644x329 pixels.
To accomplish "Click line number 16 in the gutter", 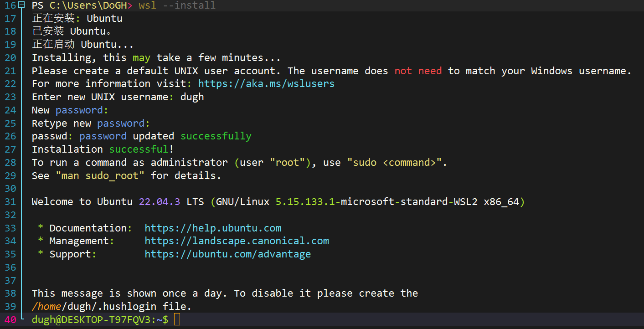I will coord(10,5).
